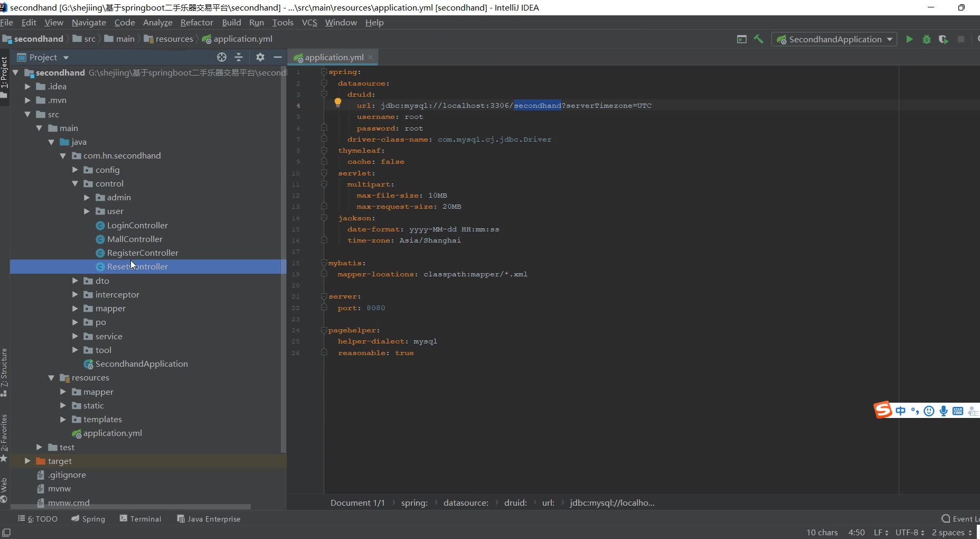The height and width of the screenshot is (539, 980).
Task: Run SecondhandApplication with green play icon
Action: point(909,39)
